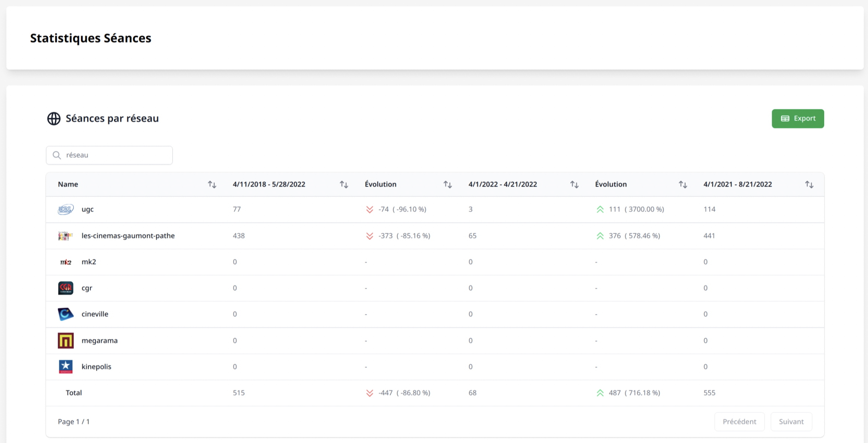Screen dimensions: 868x443
Task: Select the mk2 network name
Action: [89, 262]
